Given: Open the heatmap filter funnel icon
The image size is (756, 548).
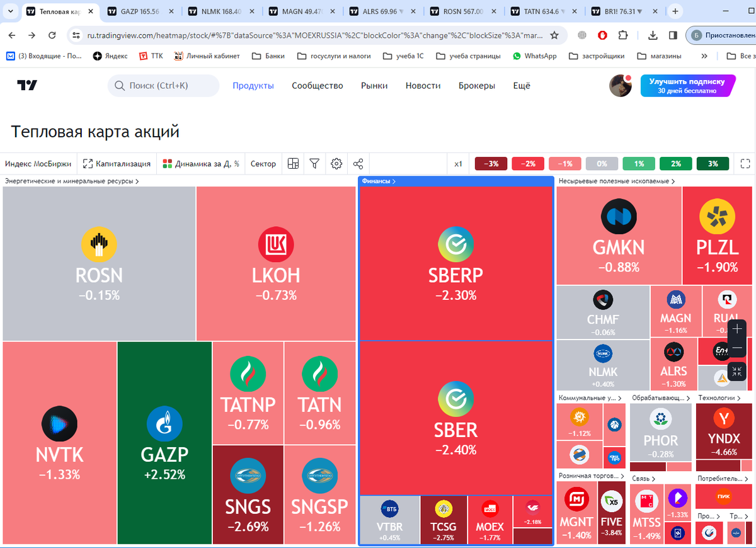Looking at the screenshot, I should (x=314, y=164).
